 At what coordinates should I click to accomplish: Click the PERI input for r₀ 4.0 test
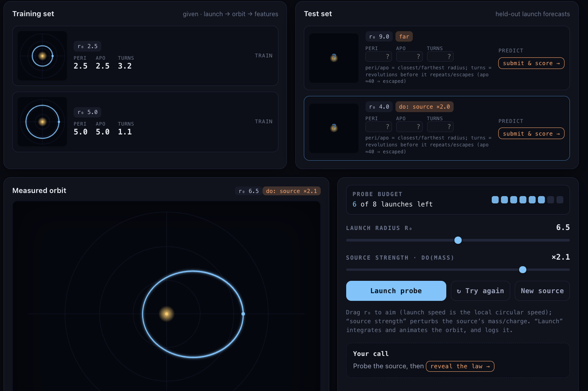pyautogui.click(x=378, y=127)
